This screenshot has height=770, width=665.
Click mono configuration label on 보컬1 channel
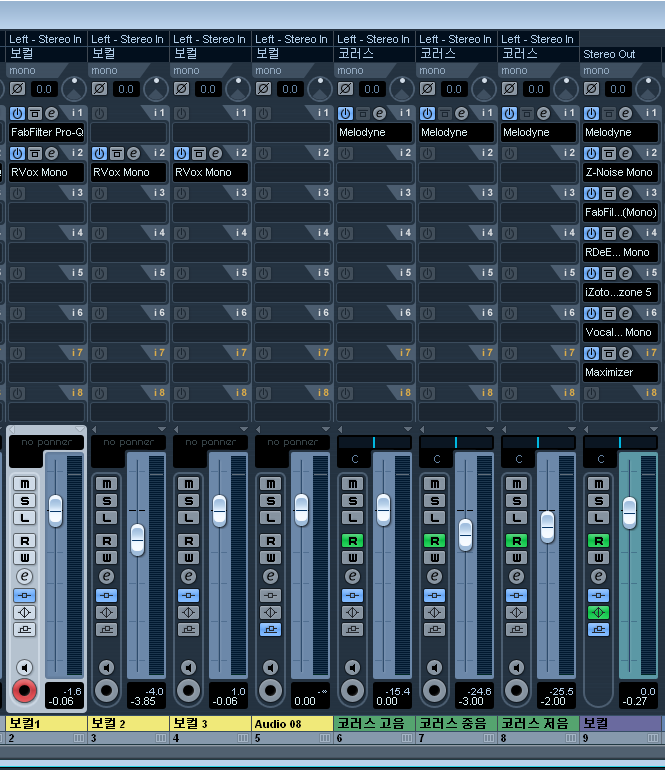coord(22,71)
